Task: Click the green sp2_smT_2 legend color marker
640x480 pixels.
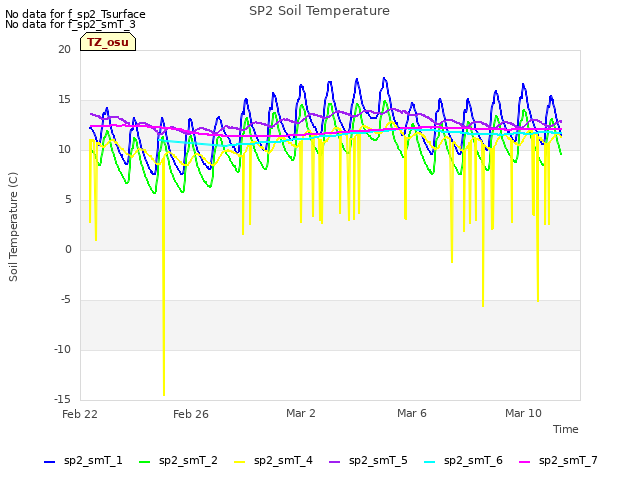Action: pyautogui.click(x=144, y=462)
